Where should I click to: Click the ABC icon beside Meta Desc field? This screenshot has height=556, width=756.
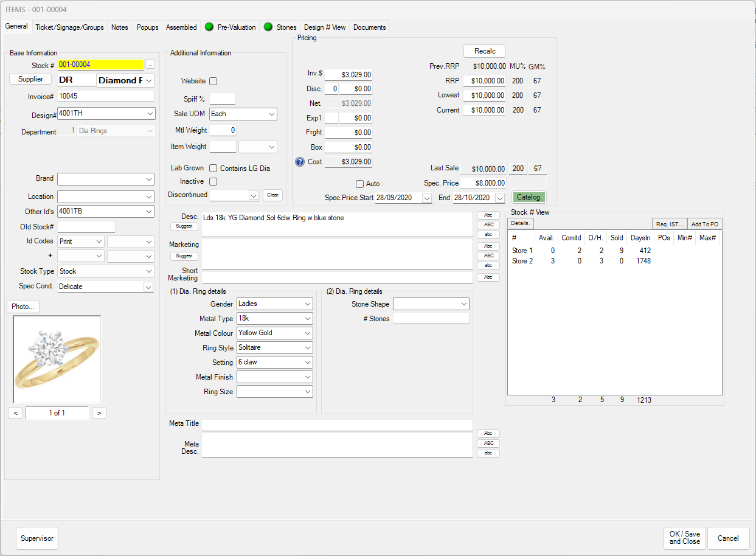pyautogui.click(x=488, y=443)
